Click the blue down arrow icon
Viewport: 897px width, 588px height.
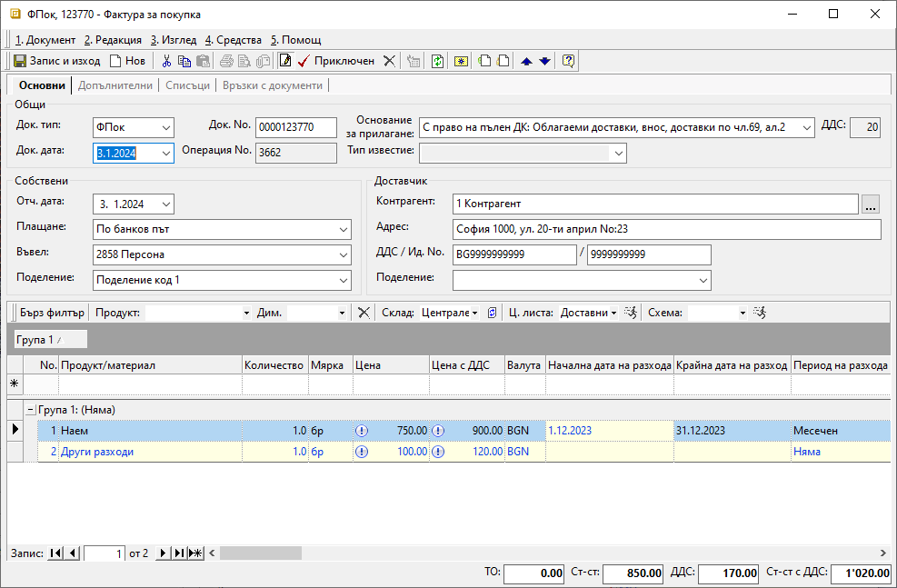point(544,61)
